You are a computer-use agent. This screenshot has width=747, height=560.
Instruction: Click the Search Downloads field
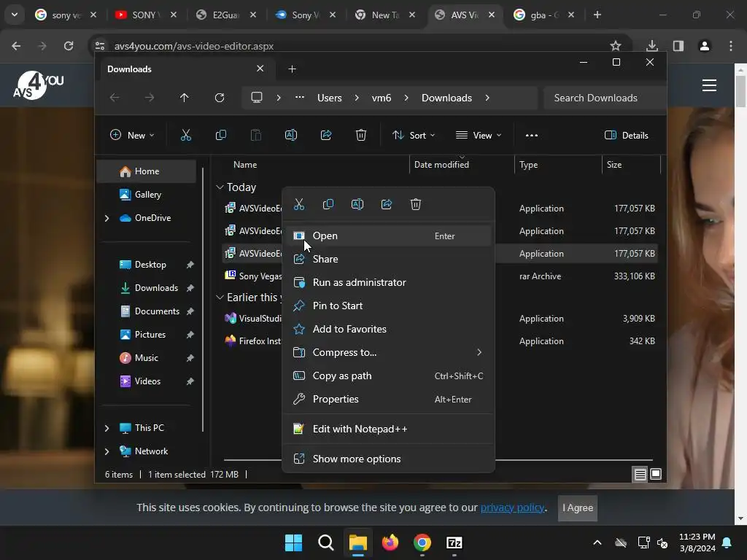604,98
